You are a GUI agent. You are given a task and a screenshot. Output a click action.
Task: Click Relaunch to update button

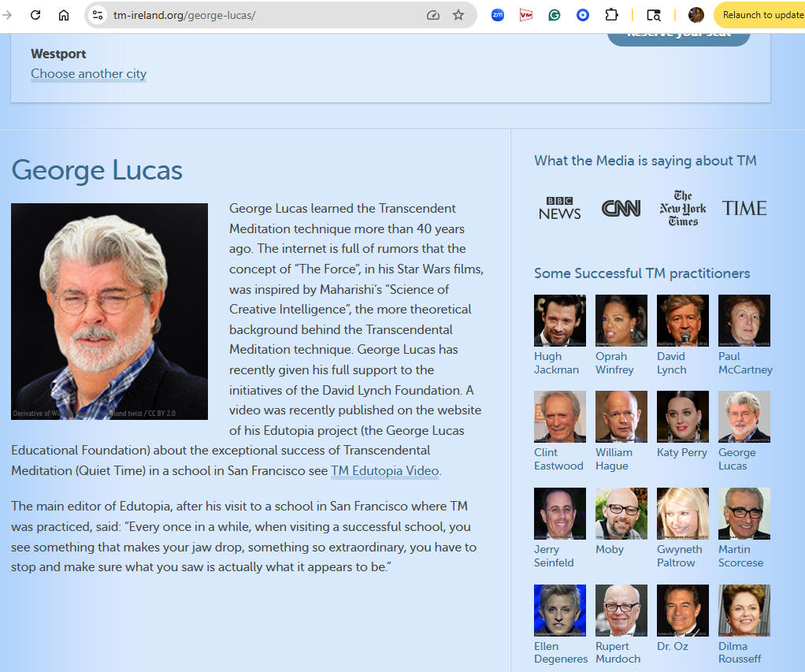pyautogui.click(x=760, y=15)
